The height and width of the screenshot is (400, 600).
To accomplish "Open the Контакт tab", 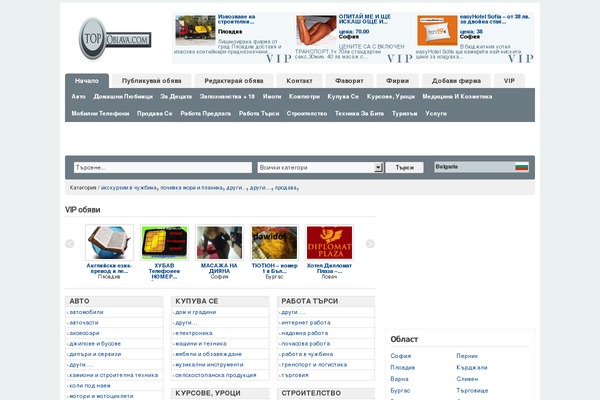I will pyautogui.click(x=299, y=81).
